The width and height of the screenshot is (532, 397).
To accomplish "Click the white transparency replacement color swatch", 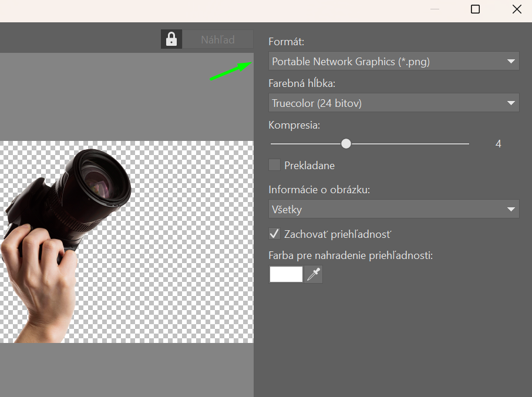I will (x=286, y=274).
